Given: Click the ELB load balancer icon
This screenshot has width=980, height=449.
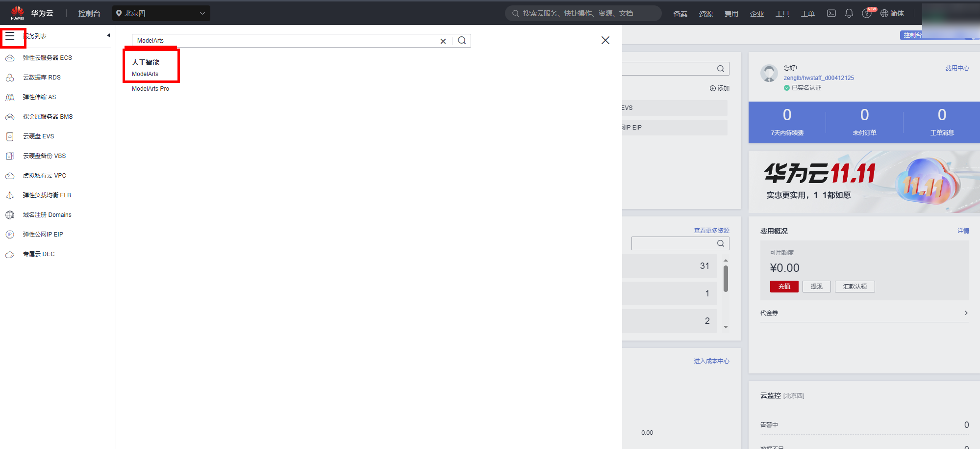Looking at the screenshot, I should click(10, 195).
